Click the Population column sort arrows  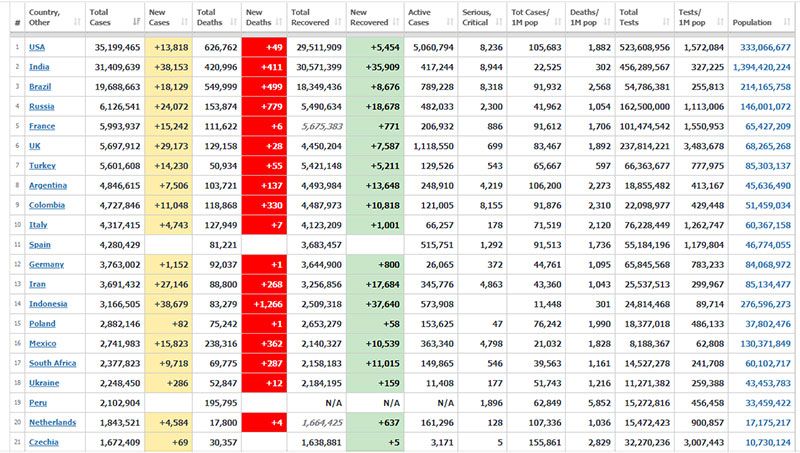(x=787, y=22)
